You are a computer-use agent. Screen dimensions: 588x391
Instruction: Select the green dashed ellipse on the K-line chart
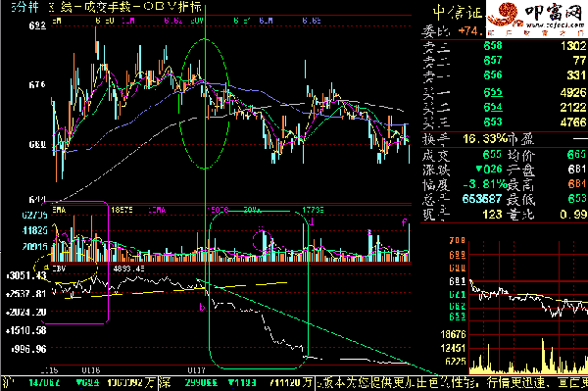[205, 104]
